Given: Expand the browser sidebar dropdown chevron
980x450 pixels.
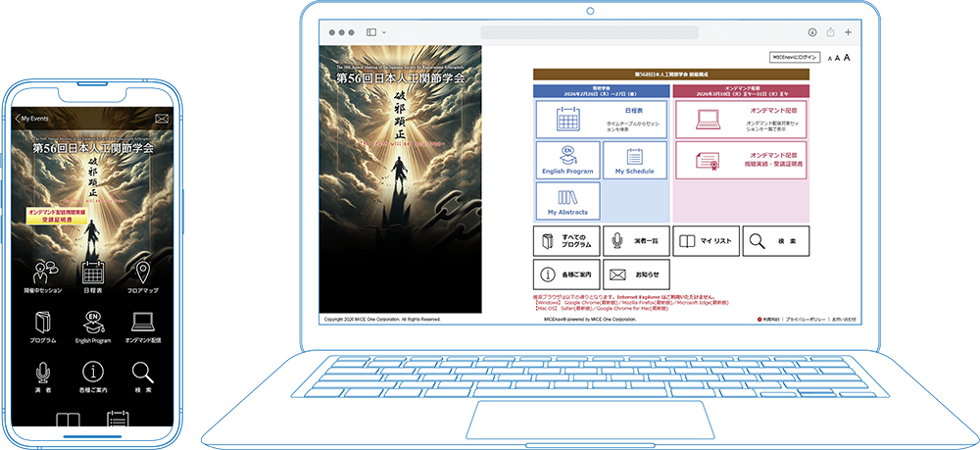Looking at the screenshot, I should 384,32.
